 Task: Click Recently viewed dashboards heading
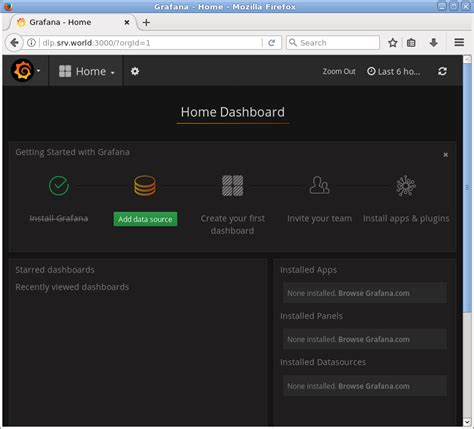click(72, 287)
